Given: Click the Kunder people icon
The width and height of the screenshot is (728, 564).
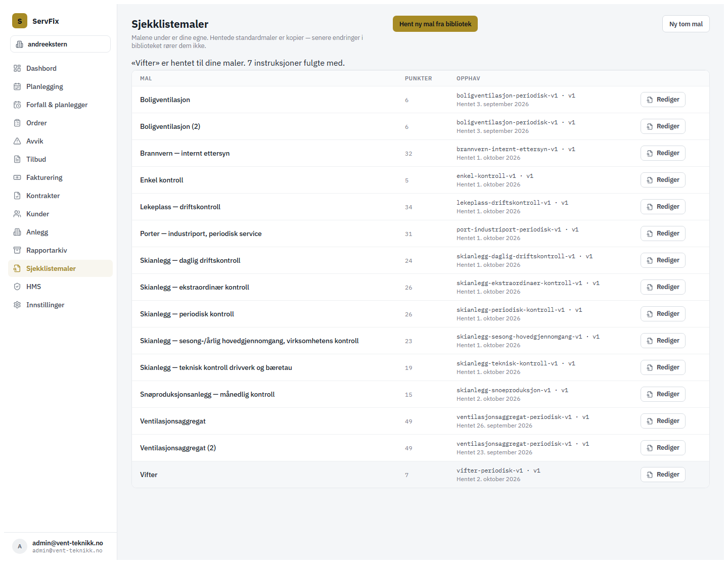Looking at the screenshot, I should point(17,214).
